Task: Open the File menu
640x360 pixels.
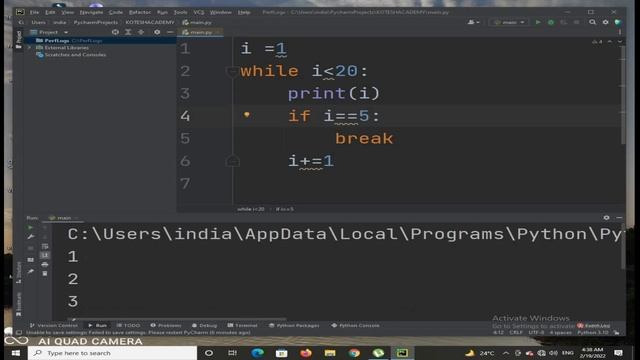Action: coord(34,12)
